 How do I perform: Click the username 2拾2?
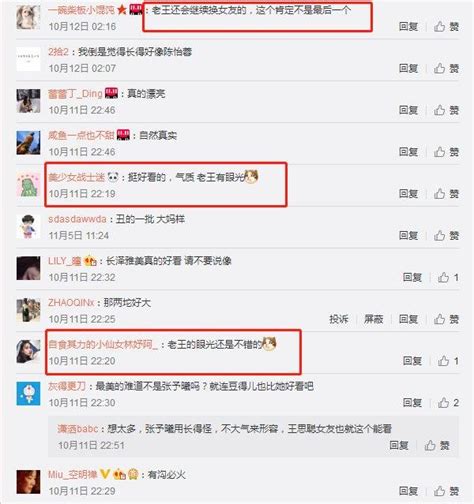[58, 52]
